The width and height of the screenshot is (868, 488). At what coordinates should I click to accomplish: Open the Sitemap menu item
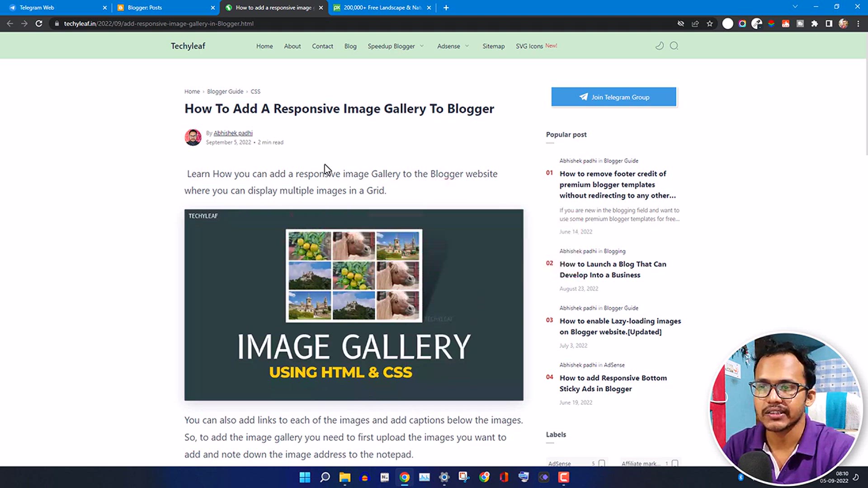[494, 46]
